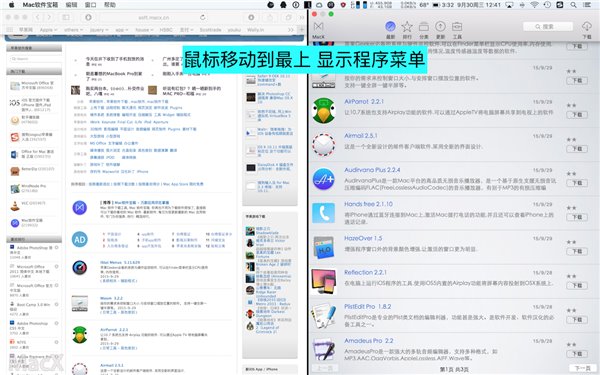Image resolution: width=600 pixels, height=375 pixels.
Task: Open the AirParrot 2.2.1 title link
Action: click(364, 101)
